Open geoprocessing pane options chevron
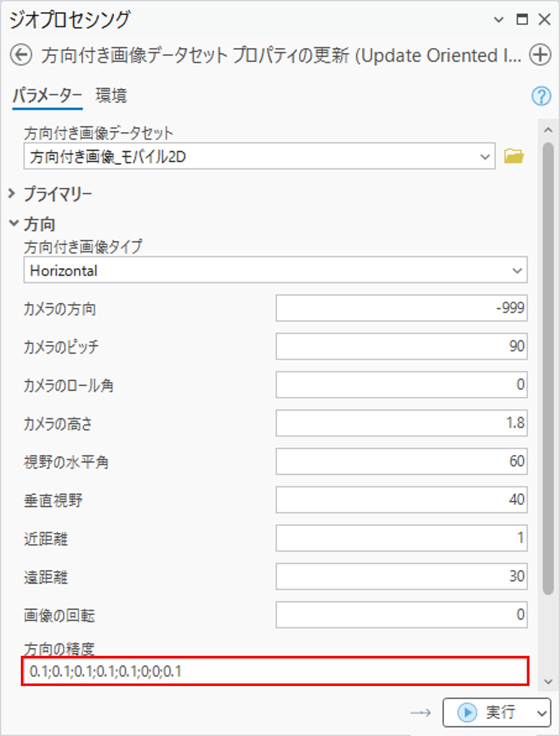 (499, 19)
